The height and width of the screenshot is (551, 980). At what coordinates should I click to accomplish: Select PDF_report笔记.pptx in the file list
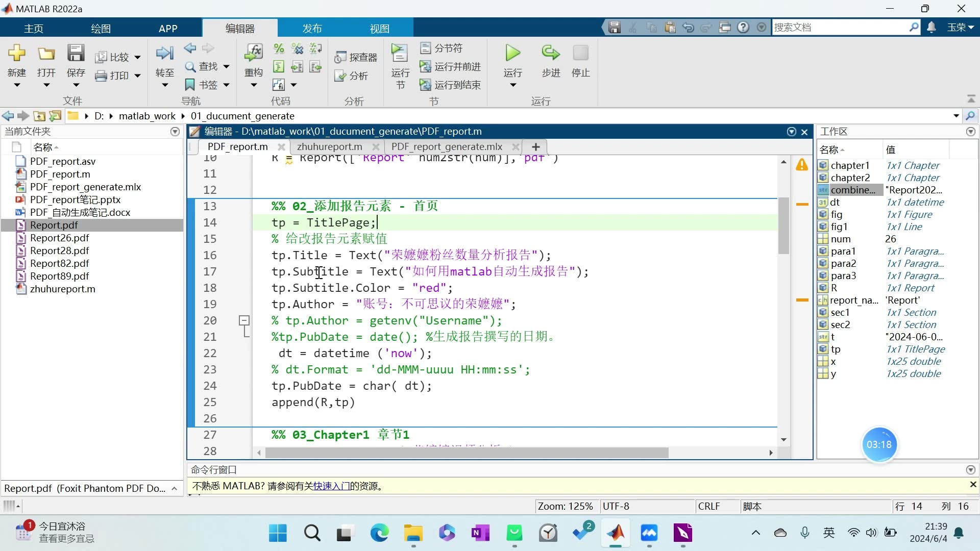(x=75, y=199)
